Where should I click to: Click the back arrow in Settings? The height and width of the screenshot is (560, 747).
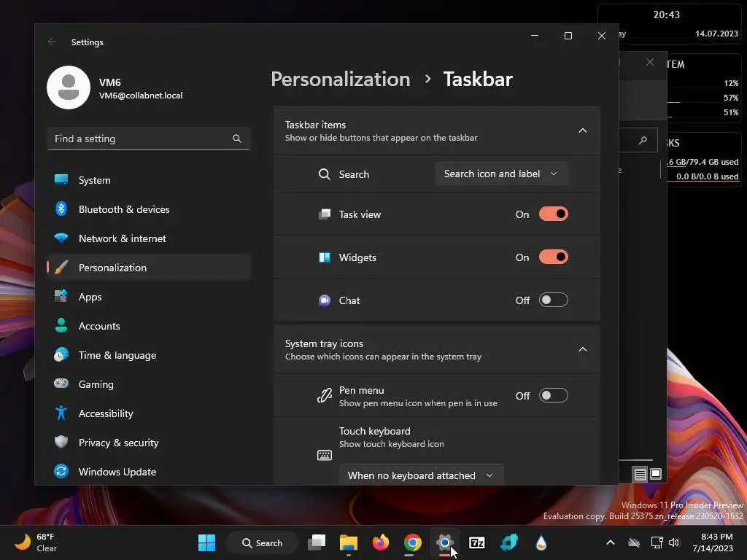coord(53,42)
